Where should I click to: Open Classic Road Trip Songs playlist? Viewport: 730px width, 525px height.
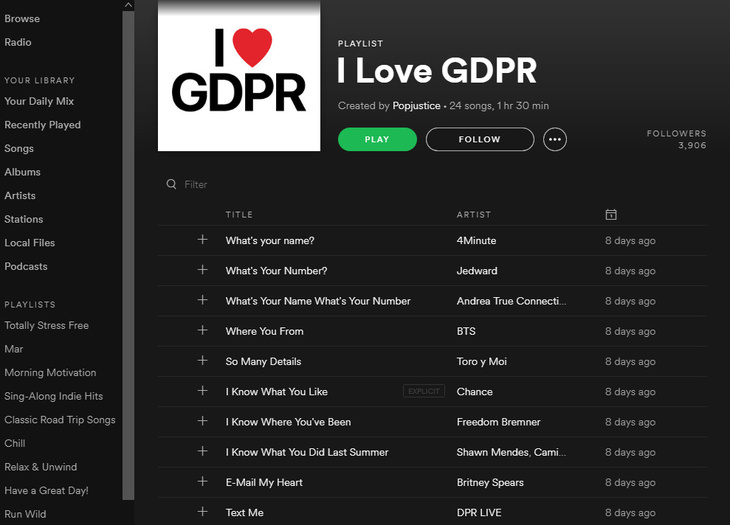tap(60, 420)
